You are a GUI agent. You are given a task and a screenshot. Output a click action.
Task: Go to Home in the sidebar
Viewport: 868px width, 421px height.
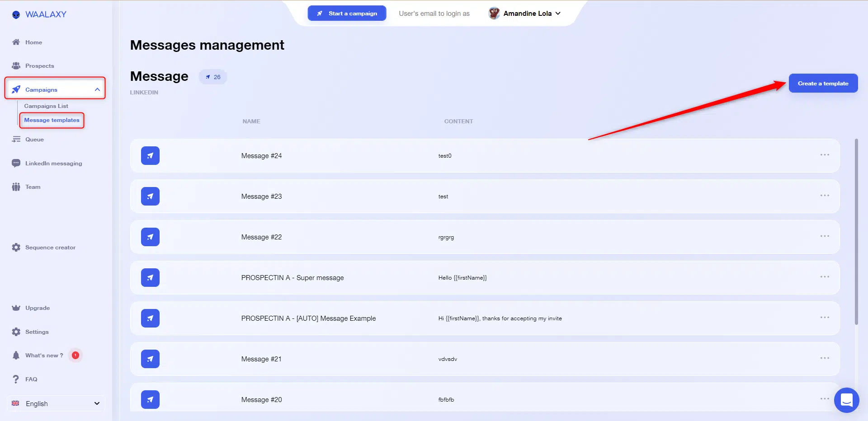tap(33, 42)
